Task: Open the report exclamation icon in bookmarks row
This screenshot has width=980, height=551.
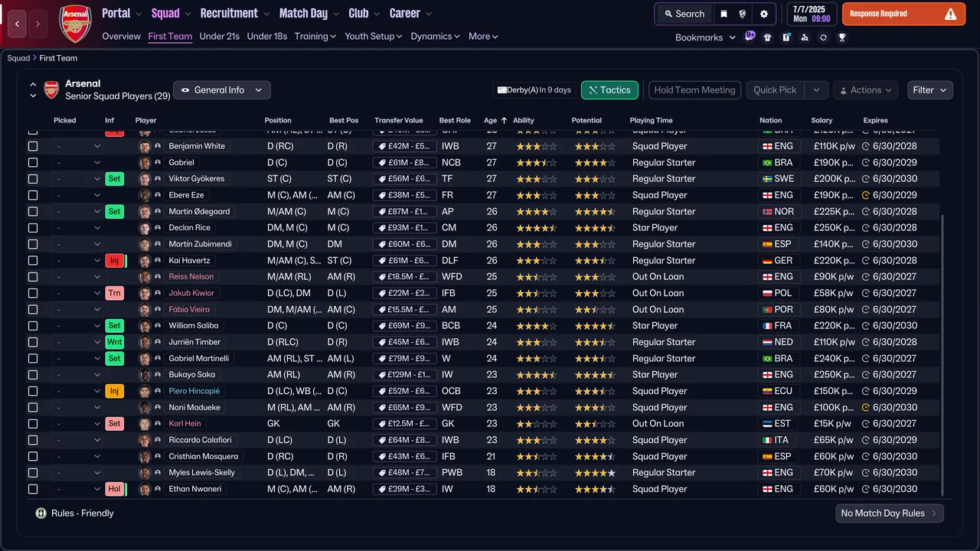Action: [786, 37]
